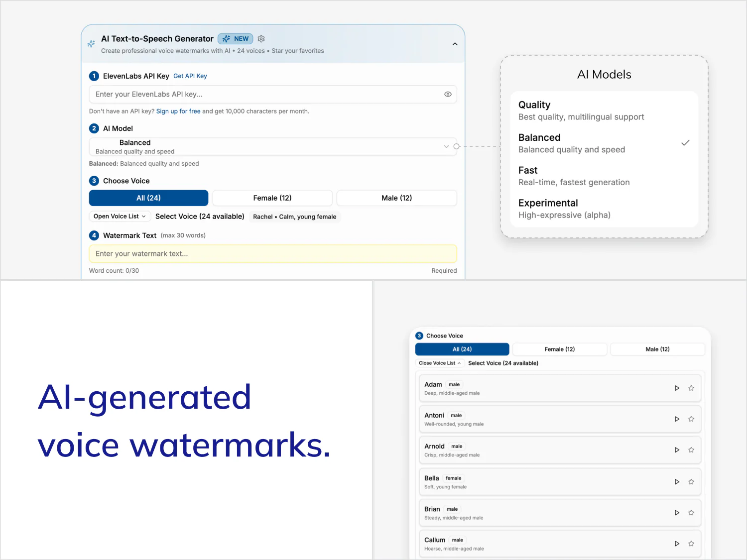747x560 pixels.
Task: Open the Get API Key link
Action: (190, 76)
